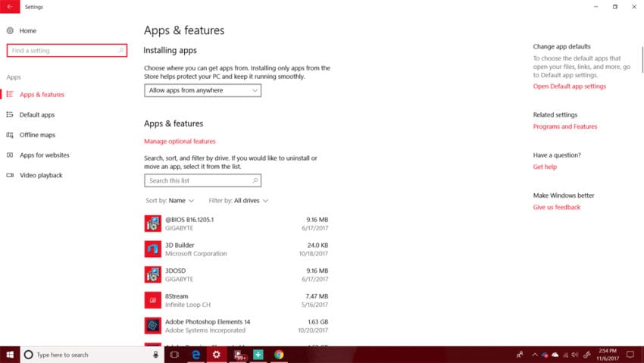The height and width of the screenshot is (363, 644).
Task: Select the Apps for websites sidebar icon
Action: point(10,155)
